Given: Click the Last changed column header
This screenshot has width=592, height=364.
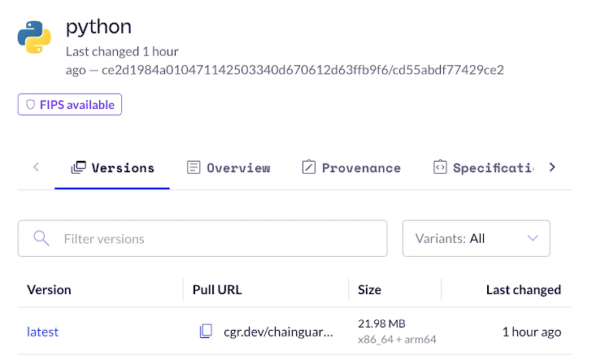Looking at the screenshot, I should pos(524,290).
